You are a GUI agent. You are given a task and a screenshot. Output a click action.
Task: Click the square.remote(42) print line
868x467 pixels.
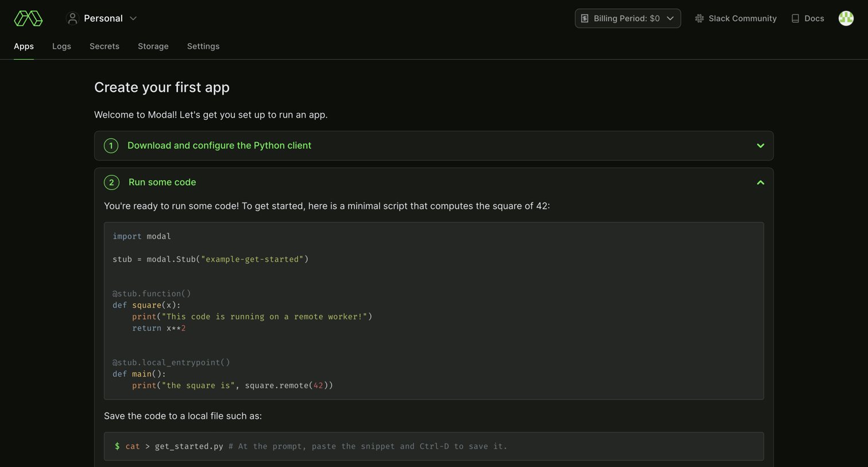[x=232, y=386]
